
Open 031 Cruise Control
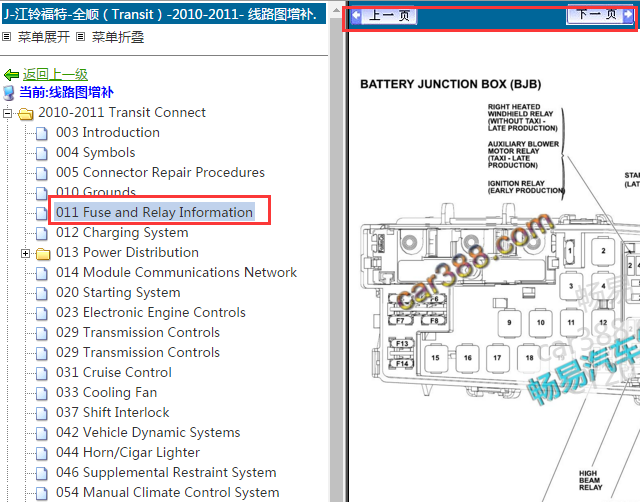click(x=114, y=373)
